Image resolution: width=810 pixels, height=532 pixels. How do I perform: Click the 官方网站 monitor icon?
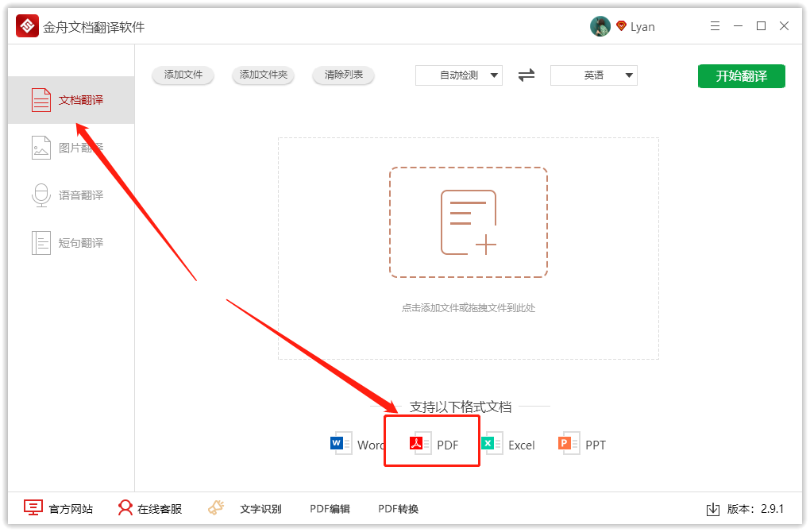33,507
